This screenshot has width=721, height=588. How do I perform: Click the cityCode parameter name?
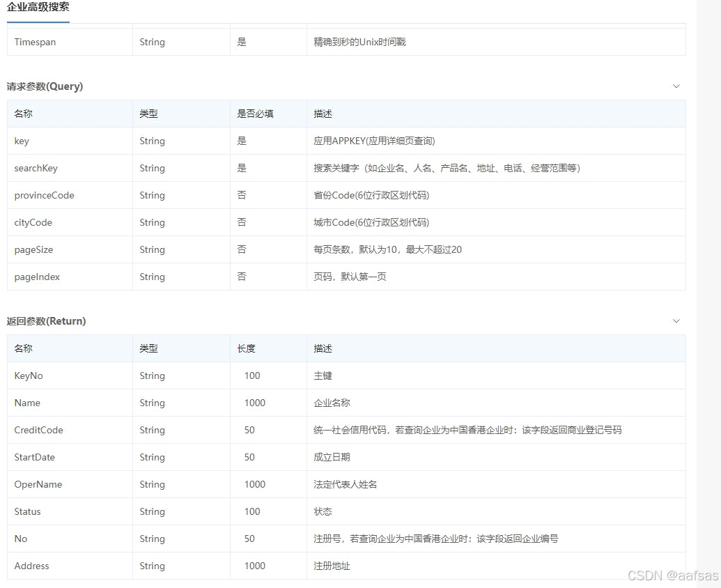[33, 222]
